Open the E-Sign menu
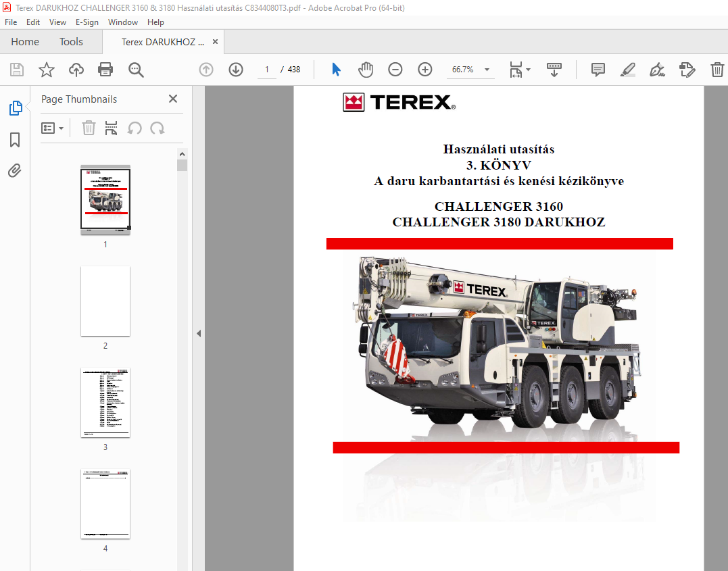 tap(87, 22)
